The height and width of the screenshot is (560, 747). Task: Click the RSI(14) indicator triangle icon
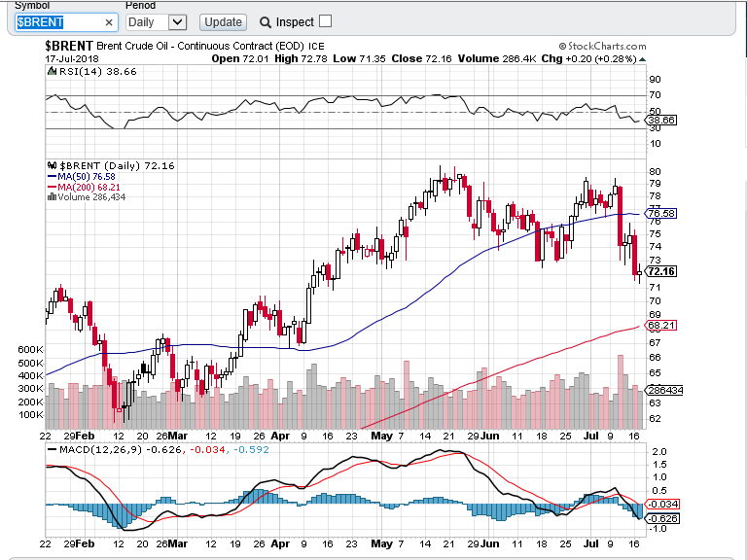[52, 71]
